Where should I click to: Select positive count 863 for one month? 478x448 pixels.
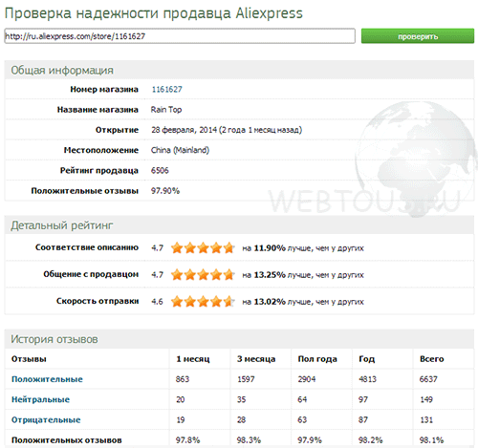click(x=183, y=379)
